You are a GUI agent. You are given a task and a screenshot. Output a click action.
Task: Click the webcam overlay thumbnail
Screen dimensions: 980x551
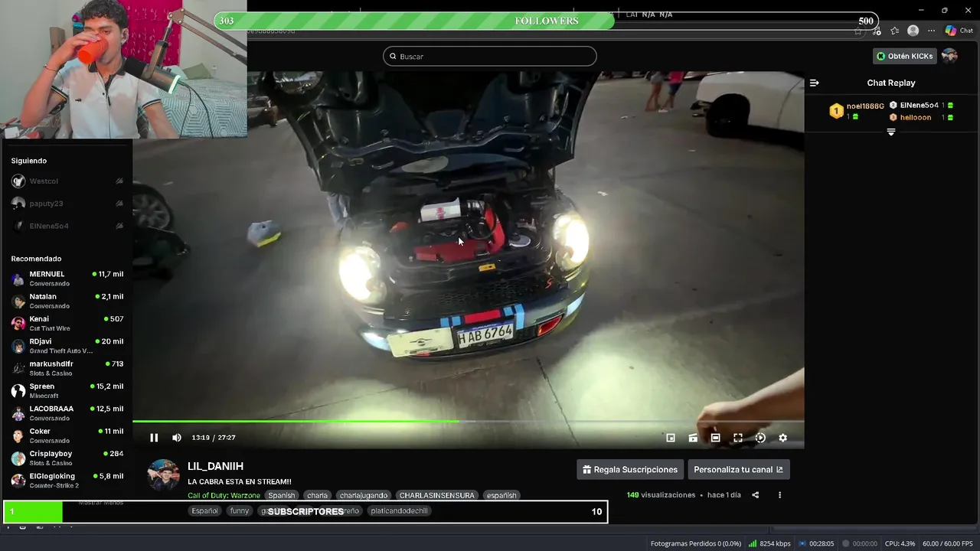coord(123,69)
